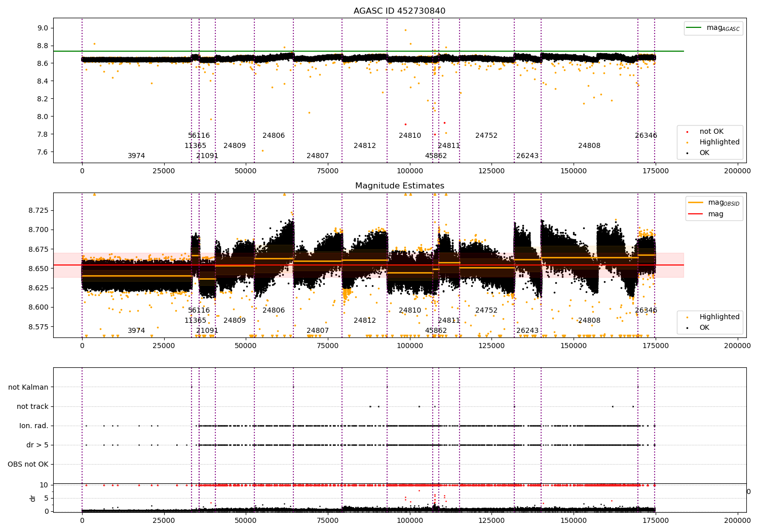Image resolution: width=760 pixels, height=532 pixels.
Task: Click the 'OBS not OK' axis label
Action: pyautogui.click(x=28, y=465)
